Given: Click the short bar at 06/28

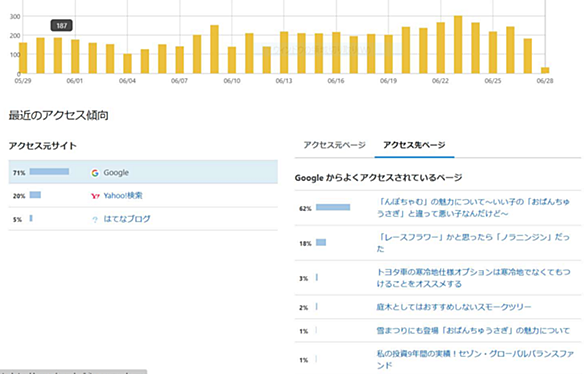Looking at the screenshot, I should [545, 70].
